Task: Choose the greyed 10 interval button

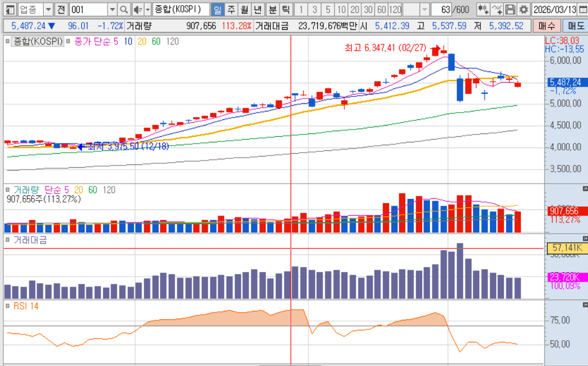Action: click(x=341, y=10)
